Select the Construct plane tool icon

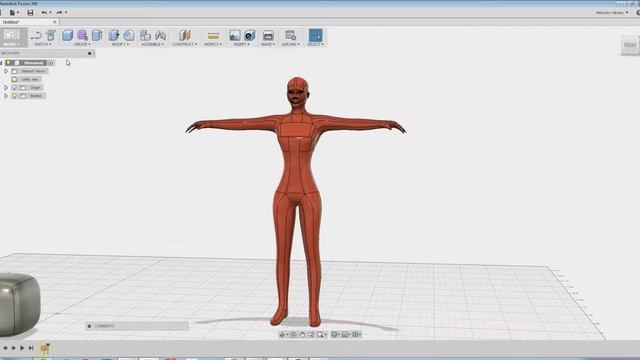tap(184, 35)
